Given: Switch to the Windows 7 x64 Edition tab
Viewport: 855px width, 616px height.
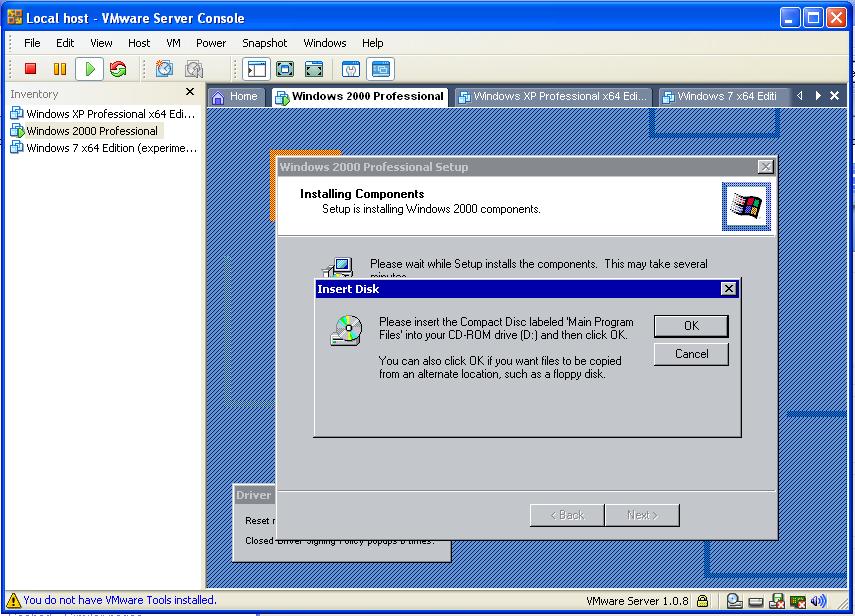Looking at the screenshot, I should (x=724, y=97).
